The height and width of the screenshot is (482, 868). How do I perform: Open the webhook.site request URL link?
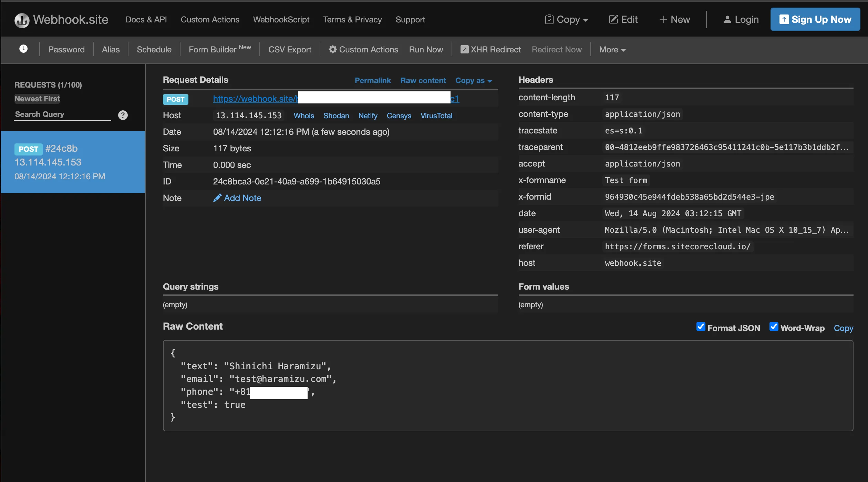[x=336, y=99]
